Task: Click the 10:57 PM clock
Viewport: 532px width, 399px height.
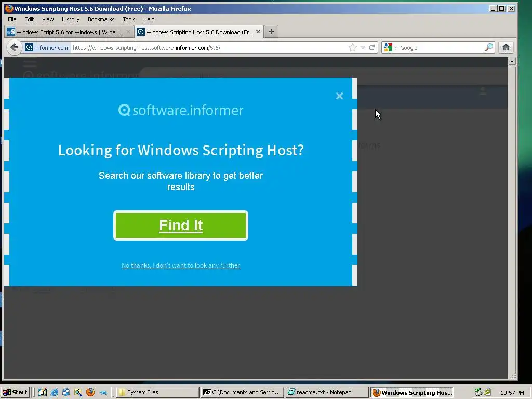Action: click(x=512, y=393)
